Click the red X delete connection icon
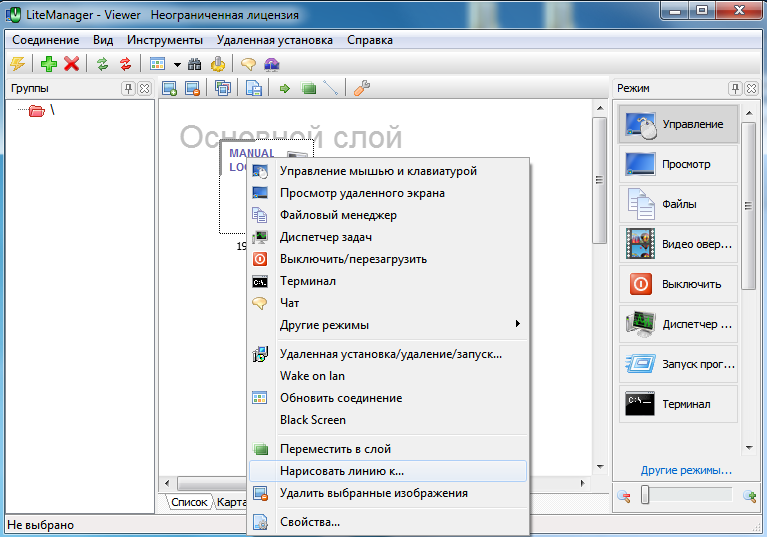The image size is (767, 537). click(x=71, y=64)
